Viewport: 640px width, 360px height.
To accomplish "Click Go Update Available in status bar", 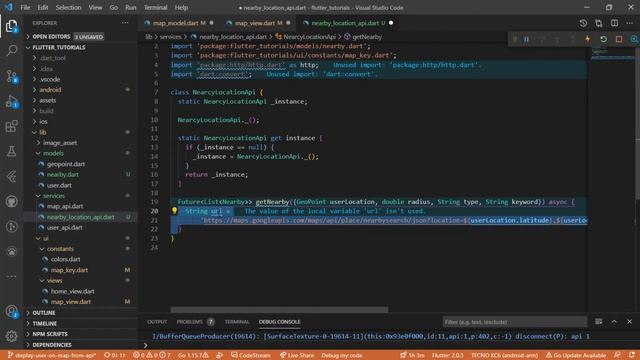I will pyautogui.click(x=576, y=355).
